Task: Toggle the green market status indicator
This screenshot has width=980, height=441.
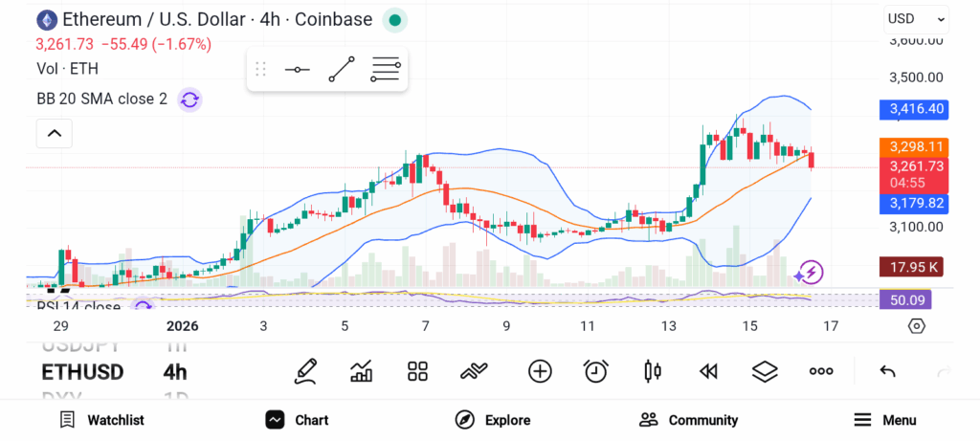Action: pyautogui.click(x=394, y=19)
